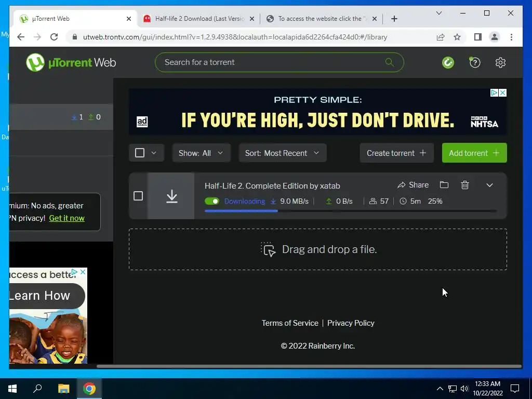Click the horizontal scrollbar at page bottom
This screenshot has height=399, width=532.
tap(309, 366)
